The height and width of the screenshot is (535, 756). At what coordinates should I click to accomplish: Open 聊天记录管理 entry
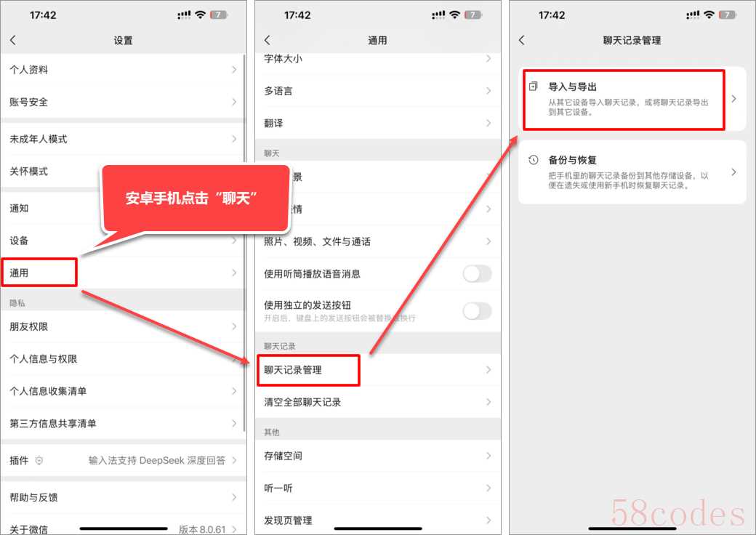377,370
